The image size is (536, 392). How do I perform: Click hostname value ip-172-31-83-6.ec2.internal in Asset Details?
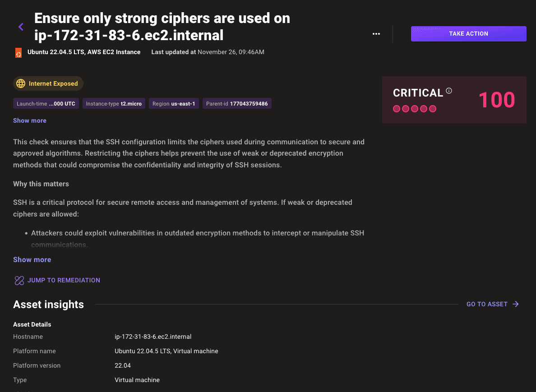coord(153,337)
